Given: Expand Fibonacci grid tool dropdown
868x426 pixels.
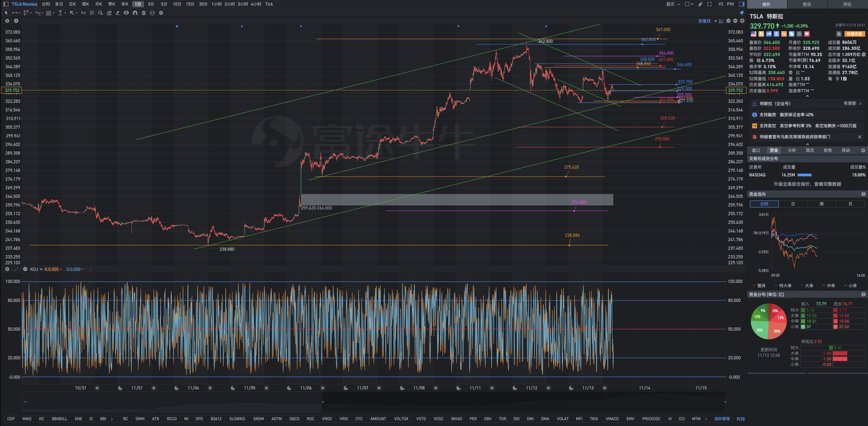Looking at the screenshot, I should point(54,13).
